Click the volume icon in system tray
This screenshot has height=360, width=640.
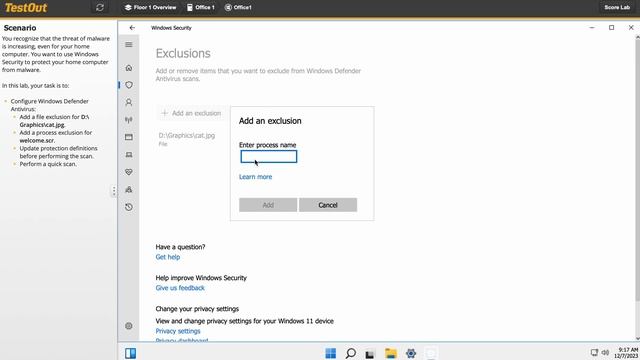click(x=605, y=352)
